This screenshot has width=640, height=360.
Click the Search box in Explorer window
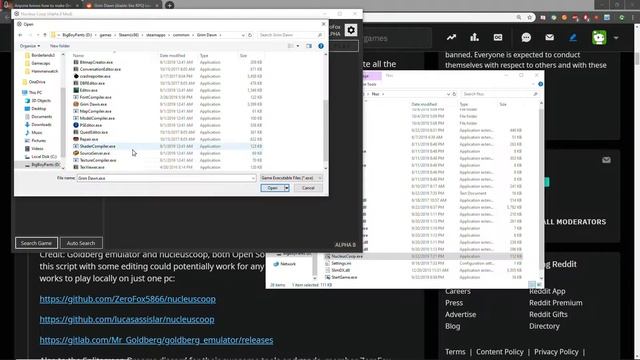point(500,94)
